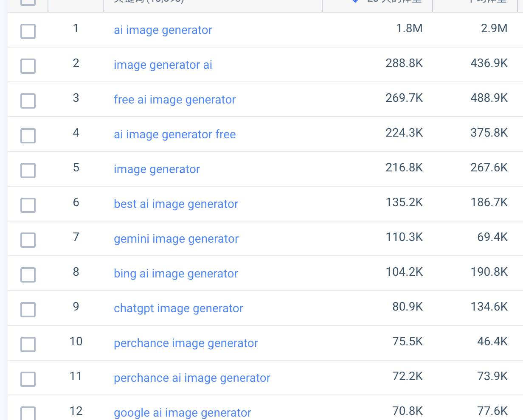Open the image generator ai keyword
The width and height of the screenshot is (523, 420).
tap(163, 65)
